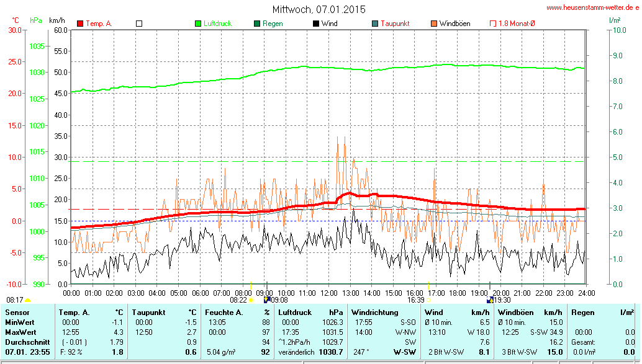Select the Luftdruck column header
The image size is (642, 364).
(295, 313)
